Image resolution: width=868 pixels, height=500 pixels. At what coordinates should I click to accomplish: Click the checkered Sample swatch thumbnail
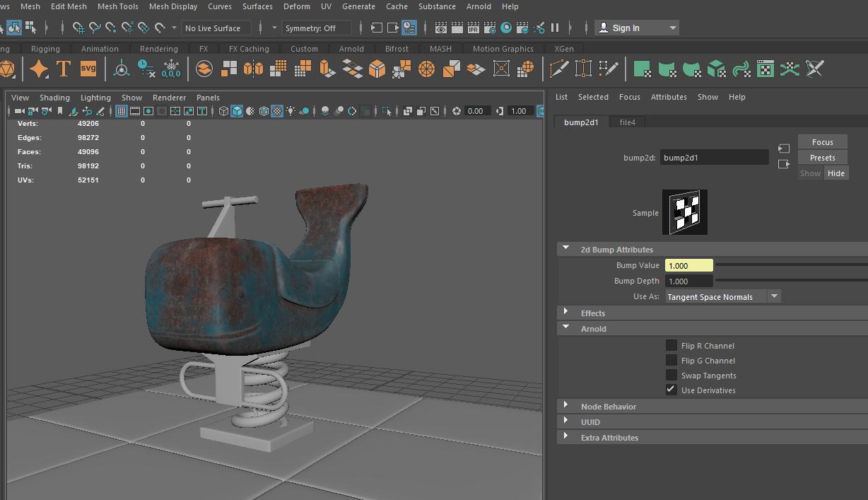[684, 211]
